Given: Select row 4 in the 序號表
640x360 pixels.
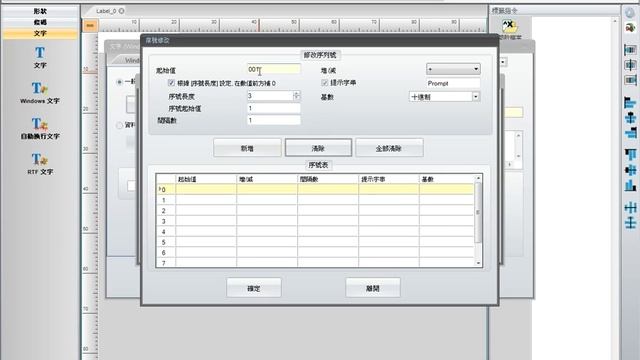Looking at the screenshot, I should coord(315,231).
